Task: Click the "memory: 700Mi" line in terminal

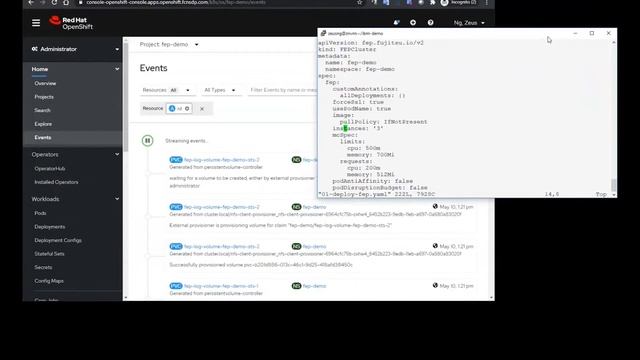Action: click(371, 155)
